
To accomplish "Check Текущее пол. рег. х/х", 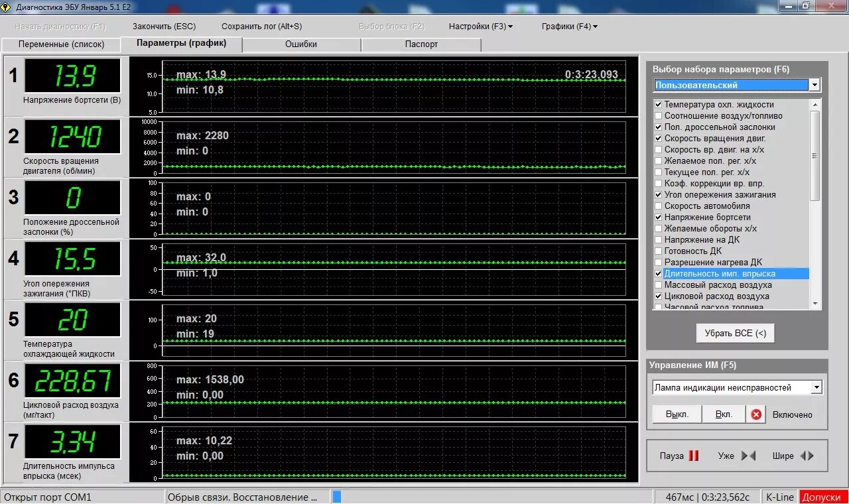I will (x=659, y=172).
